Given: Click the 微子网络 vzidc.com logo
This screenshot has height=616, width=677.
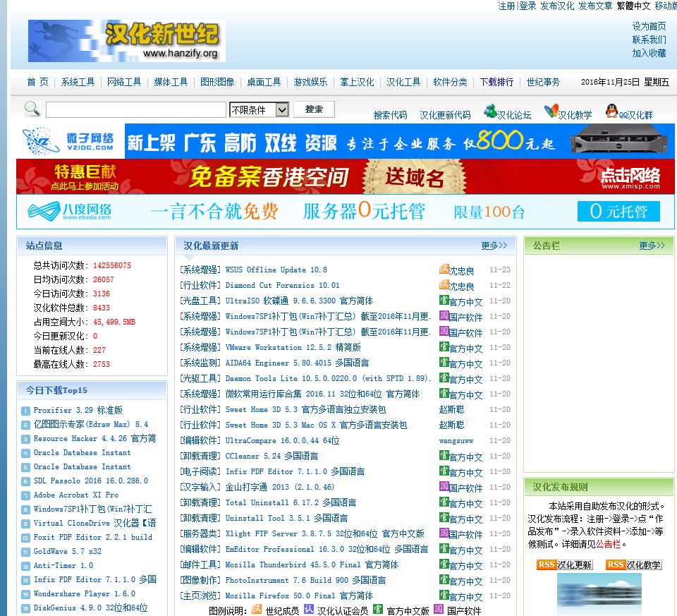Looking at the screenshot, I should 70,141.
